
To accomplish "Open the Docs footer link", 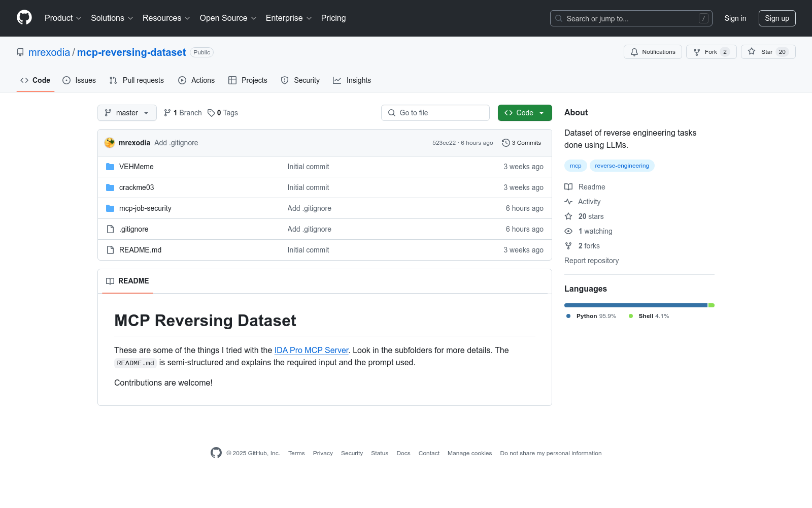I will 403,453.
